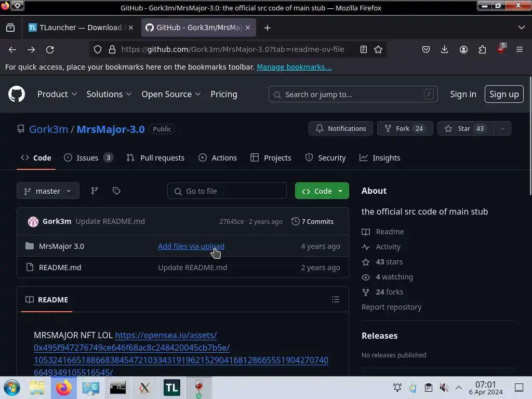Image resolution: width=532 pixels, height=399 pixels.
Task: Click the Notifications button
Action: (x=341, y=129)
